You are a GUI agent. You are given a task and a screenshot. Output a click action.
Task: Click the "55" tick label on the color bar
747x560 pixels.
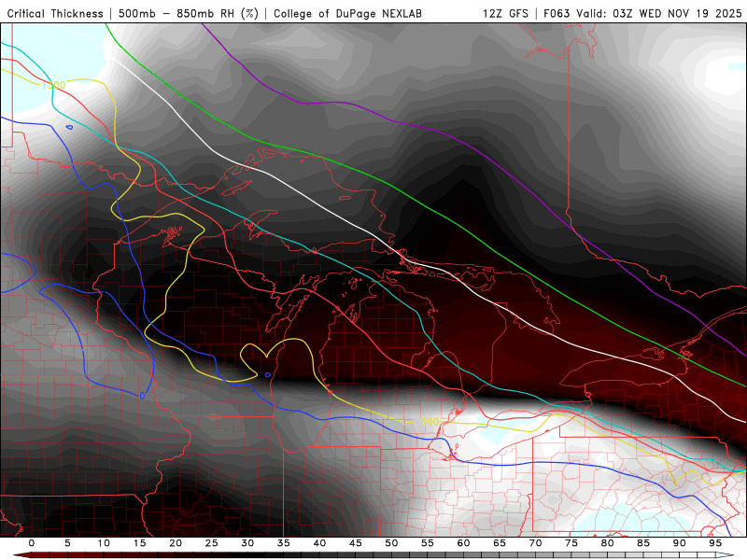click(x=428, y=543)
